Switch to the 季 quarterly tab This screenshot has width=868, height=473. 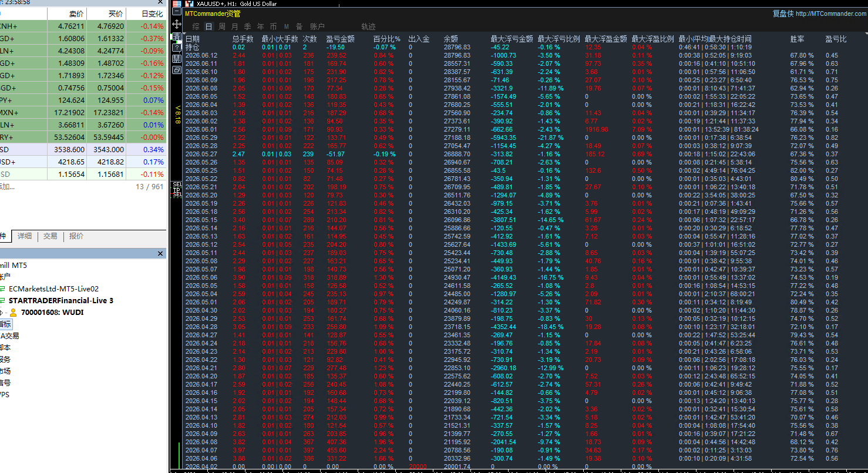click(x=248, y=26)
